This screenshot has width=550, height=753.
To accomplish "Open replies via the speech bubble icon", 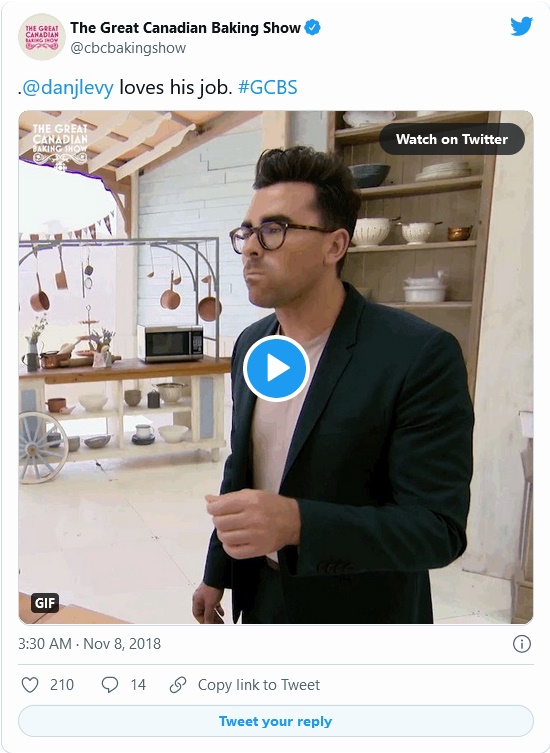I will tap(110, 684).
